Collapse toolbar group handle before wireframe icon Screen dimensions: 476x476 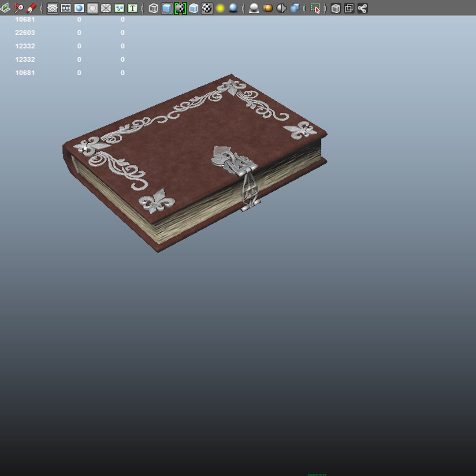point(143,8)
